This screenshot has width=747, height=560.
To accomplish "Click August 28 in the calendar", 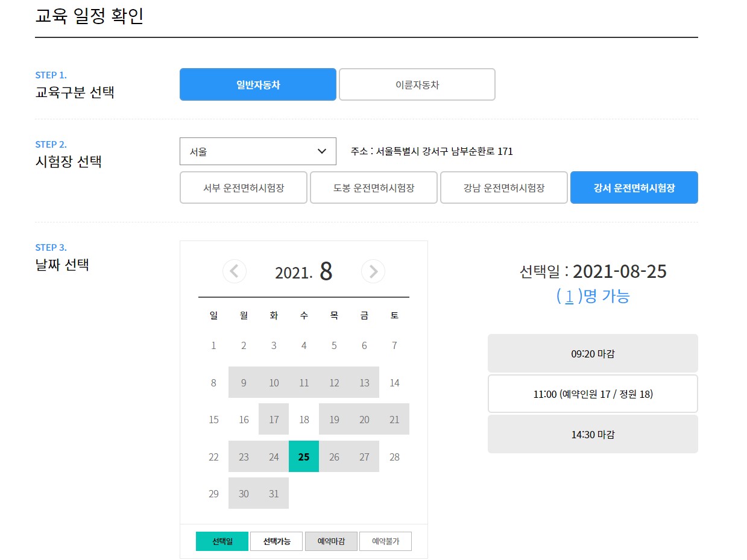I will pos(394,456).
